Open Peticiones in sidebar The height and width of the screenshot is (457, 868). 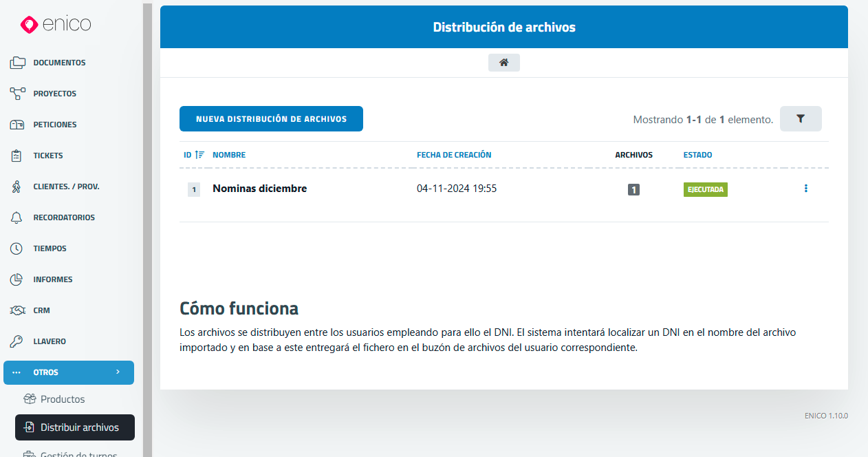click(55, 125)
